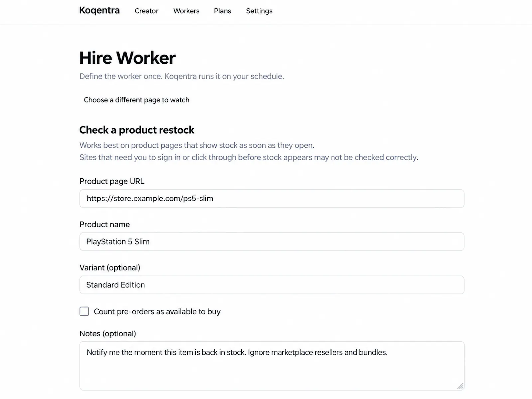Viewport: 532px width, 399px height.
Task: Enable the count pre-orders checkbox
Action: coord(84,311)
